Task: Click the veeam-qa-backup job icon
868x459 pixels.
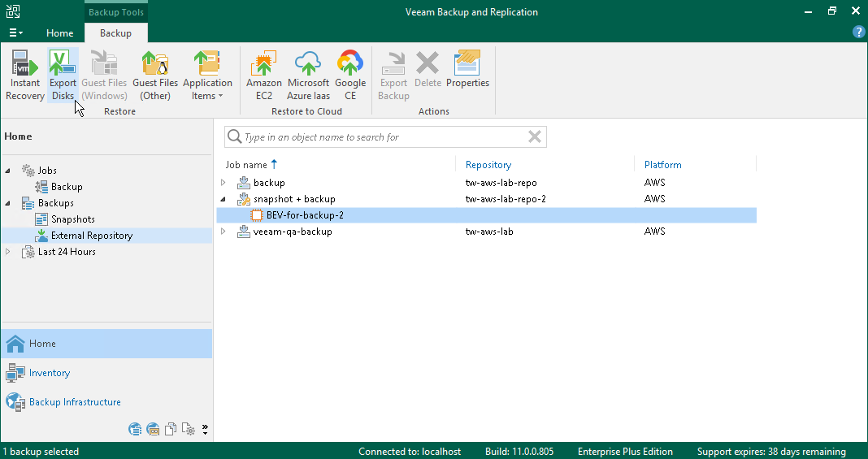Action: 244,232
